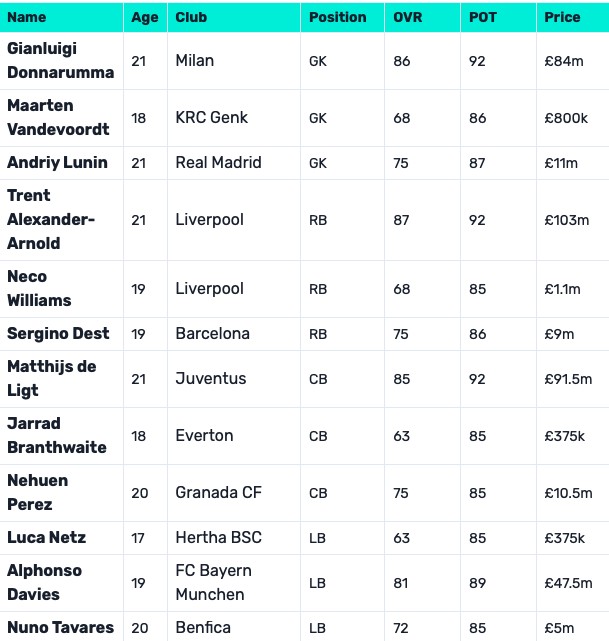Click Trent Alexander-Arnold's name
This screenshot has height=641, width=609.
coord(52,219)
